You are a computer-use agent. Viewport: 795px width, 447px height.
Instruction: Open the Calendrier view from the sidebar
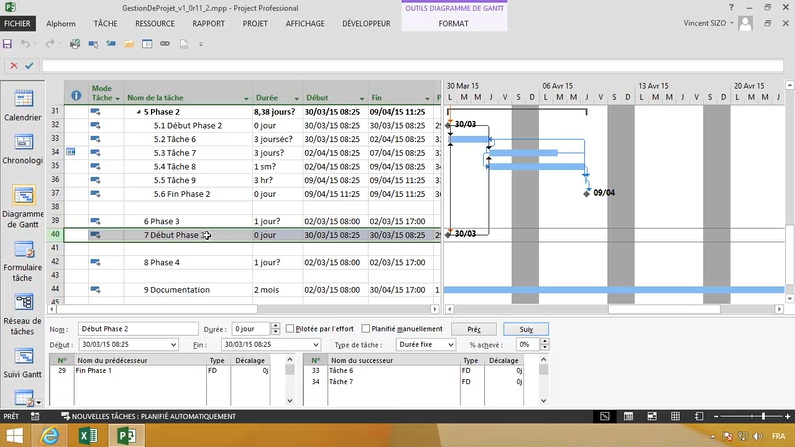(22, 98)
